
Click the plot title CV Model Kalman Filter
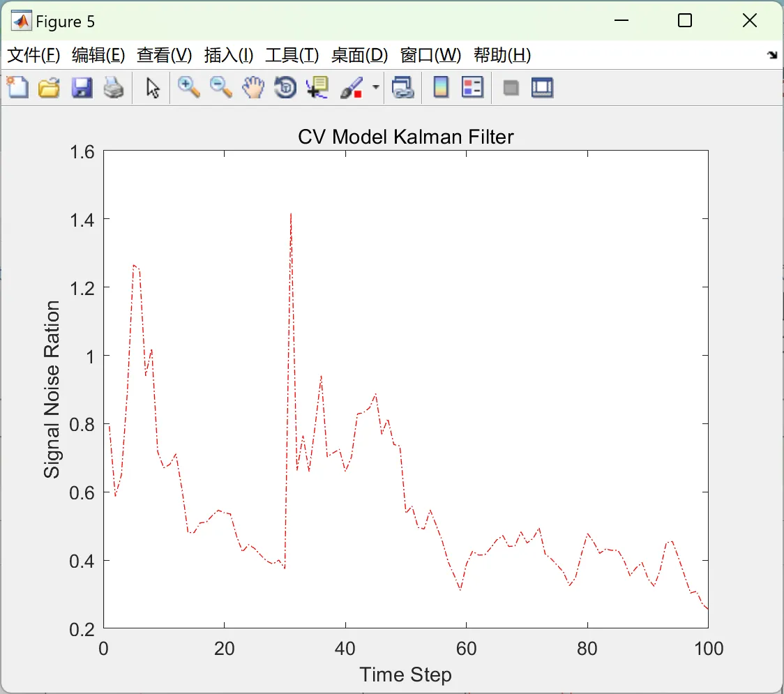point(405,137)
